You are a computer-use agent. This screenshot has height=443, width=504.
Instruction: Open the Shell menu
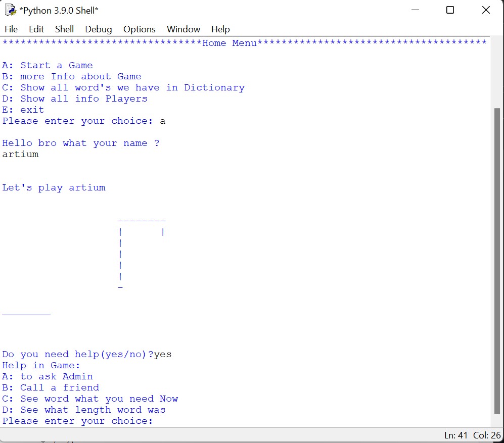tap(64, 29)
